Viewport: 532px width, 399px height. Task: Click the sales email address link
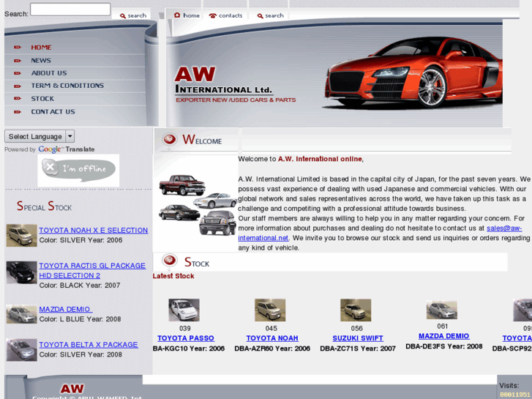pyautogui.click(x=504, y=228)
